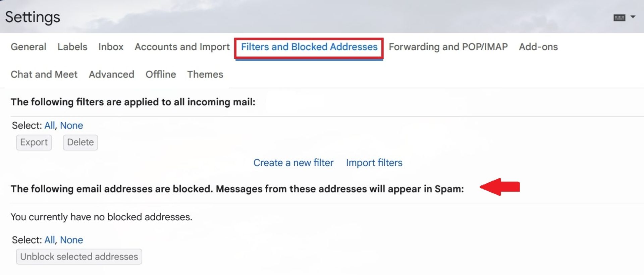The image size is (644, 275).
Task: Click the Export filters button
Action: tap(34, 142)
